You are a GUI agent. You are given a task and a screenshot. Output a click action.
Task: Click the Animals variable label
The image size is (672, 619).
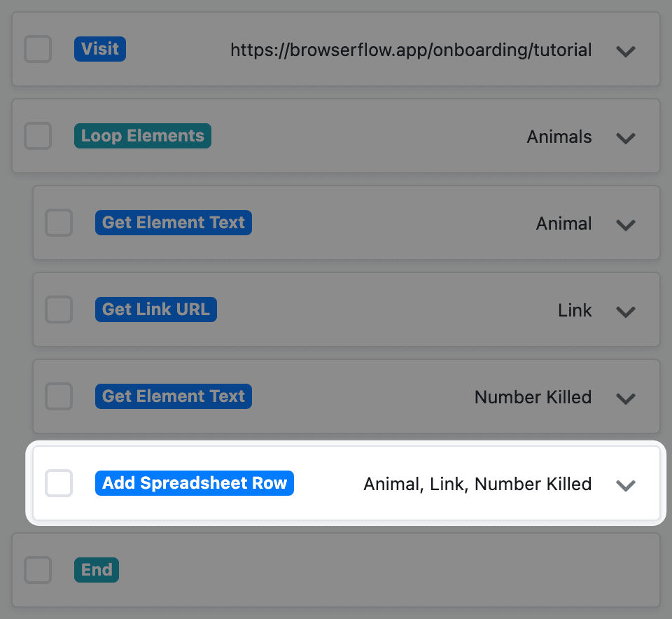[559, 137]
